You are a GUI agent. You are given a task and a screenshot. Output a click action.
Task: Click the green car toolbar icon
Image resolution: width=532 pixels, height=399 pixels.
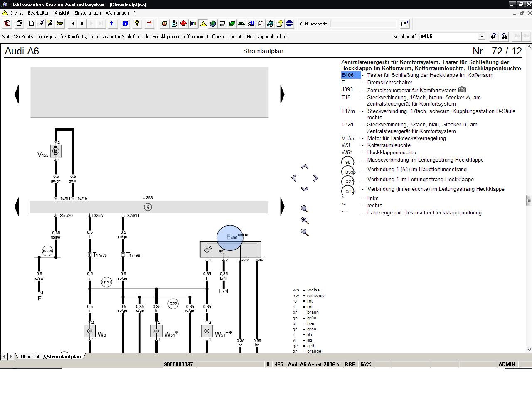241,24
